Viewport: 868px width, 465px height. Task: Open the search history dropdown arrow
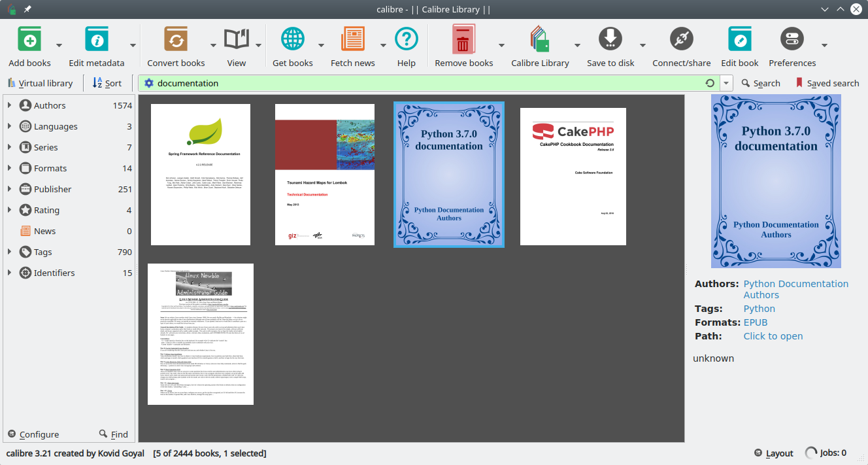(727, 83)
